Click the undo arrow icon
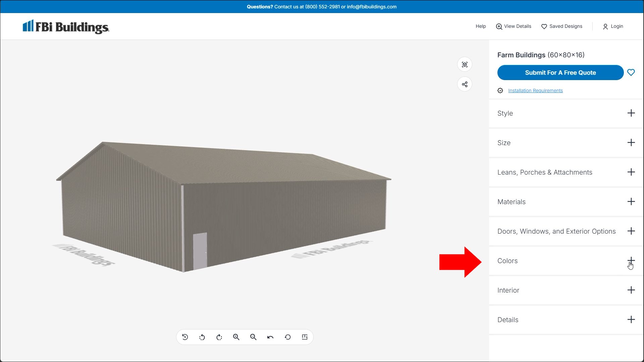The height and width of the screenshot is (362, 644). point(270,337)
